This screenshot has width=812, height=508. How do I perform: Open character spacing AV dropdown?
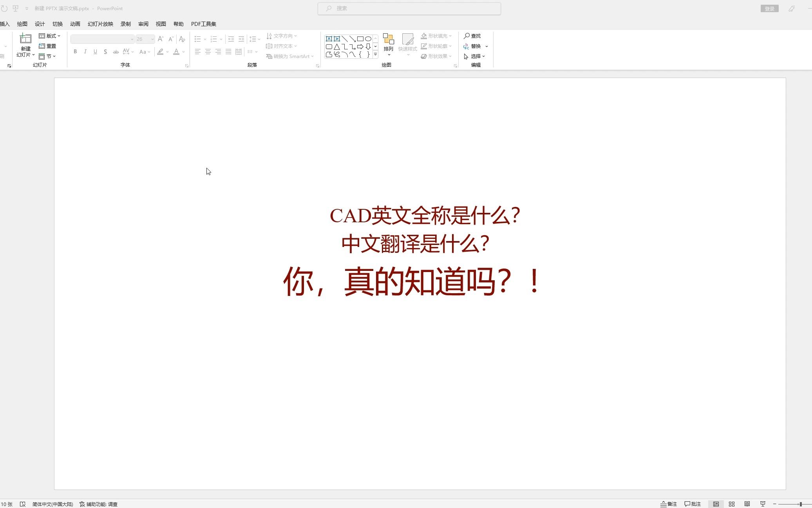pos(128,51)
